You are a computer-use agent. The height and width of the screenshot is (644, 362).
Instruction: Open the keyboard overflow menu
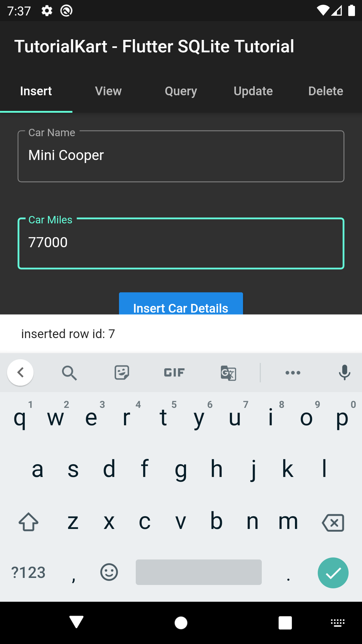293,372
